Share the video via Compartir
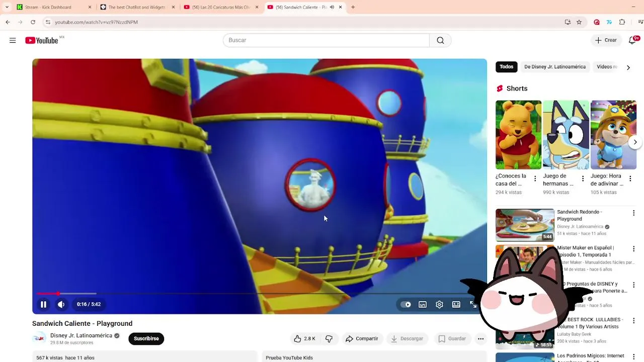Viewport: 644px width, 362px height. (x=362, y=339)
